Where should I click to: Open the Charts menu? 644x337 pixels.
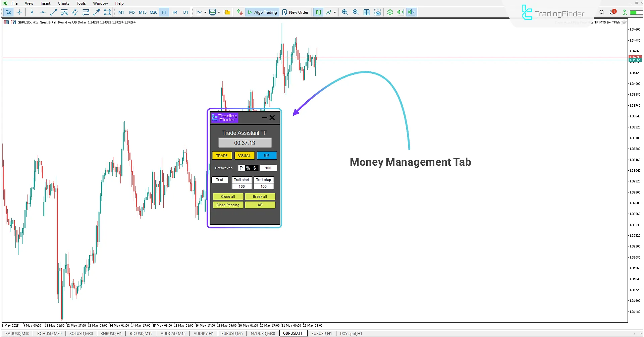[63, 3]
